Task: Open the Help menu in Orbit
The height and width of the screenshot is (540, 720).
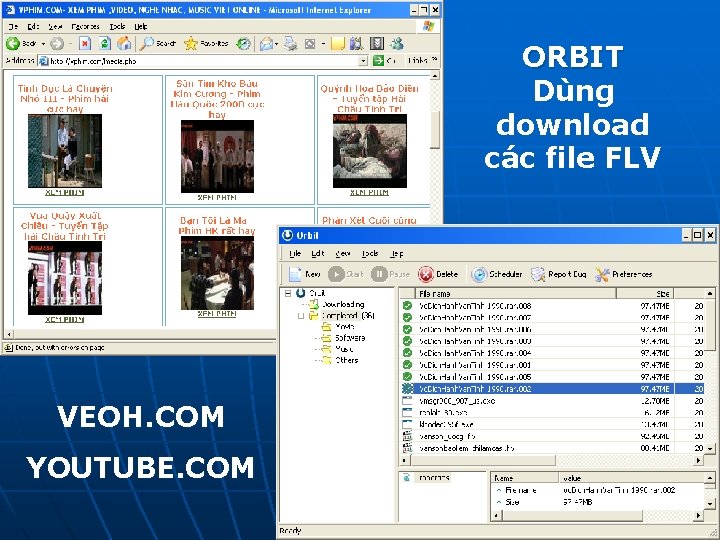Action: 396,253
